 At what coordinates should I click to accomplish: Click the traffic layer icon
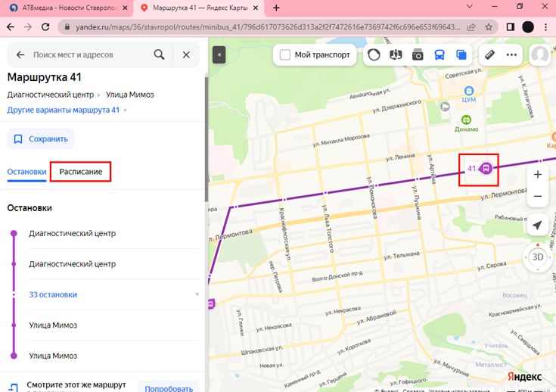tap(374, 55)
